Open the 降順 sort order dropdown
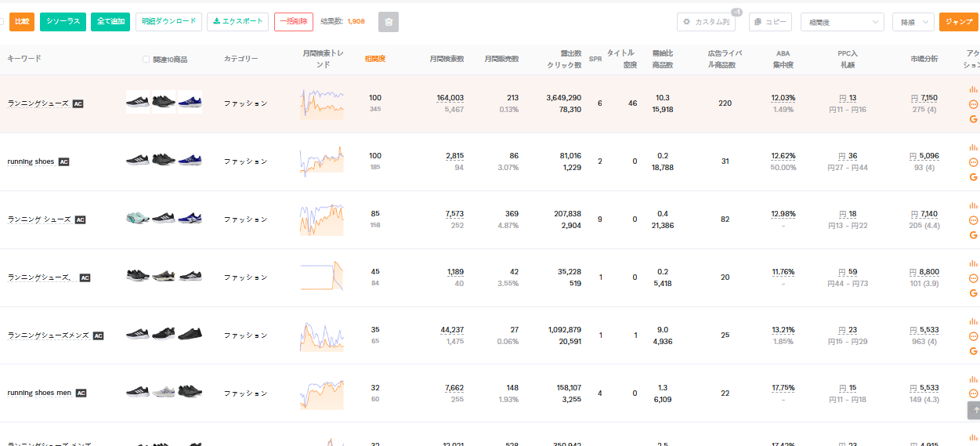The height and width of the screenshot is (446, 980). tap(913, 22)
